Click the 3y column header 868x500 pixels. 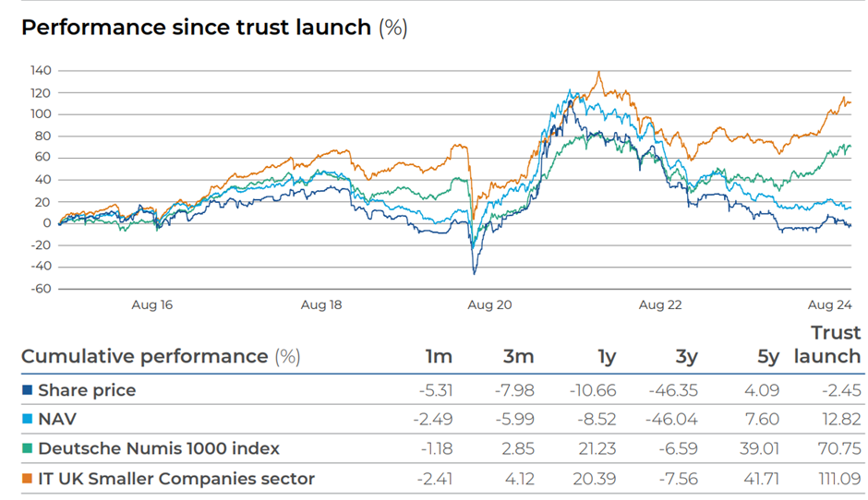coord(686,358)
